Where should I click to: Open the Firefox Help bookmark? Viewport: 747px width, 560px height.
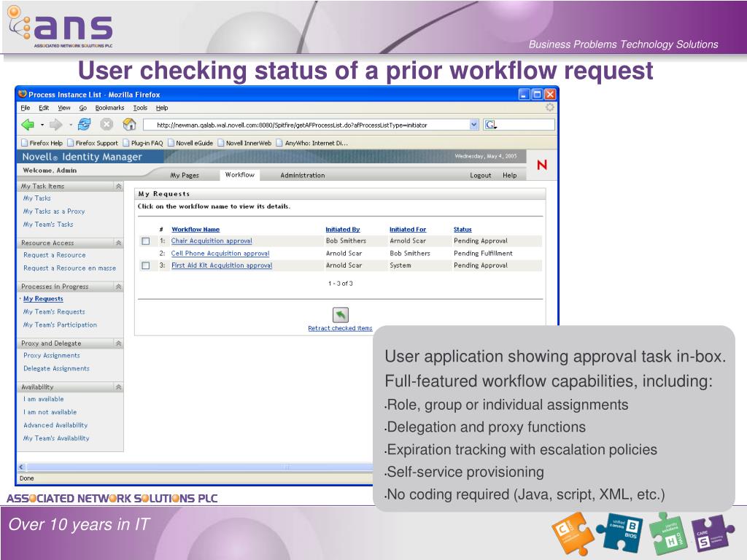(42, 143)
